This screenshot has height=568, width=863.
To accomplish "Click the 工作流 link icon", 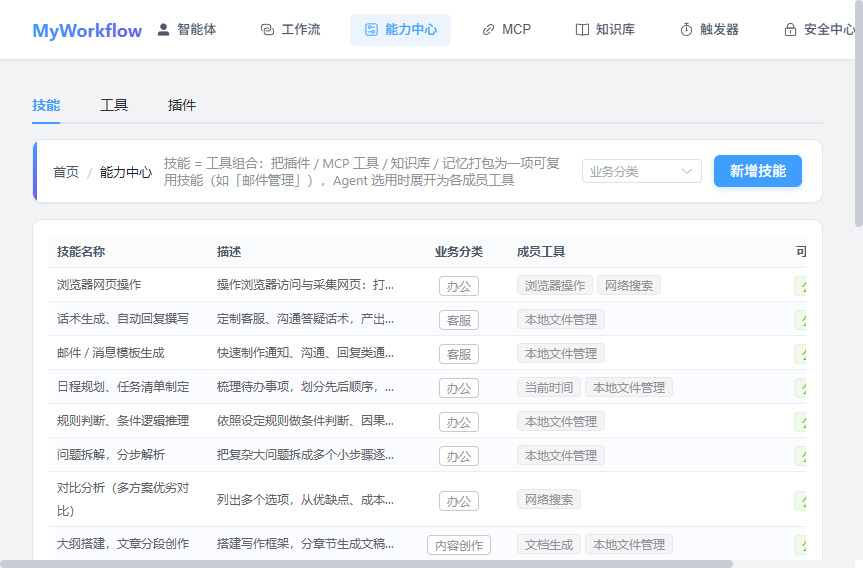I will (267, 30).
